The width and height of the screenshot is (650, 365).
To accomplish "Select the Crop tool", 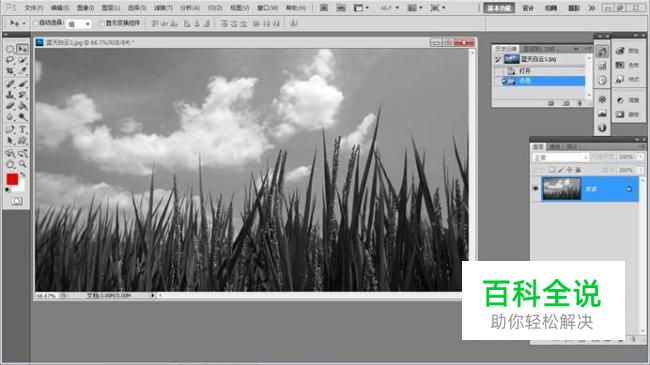I will coord(10,71).
